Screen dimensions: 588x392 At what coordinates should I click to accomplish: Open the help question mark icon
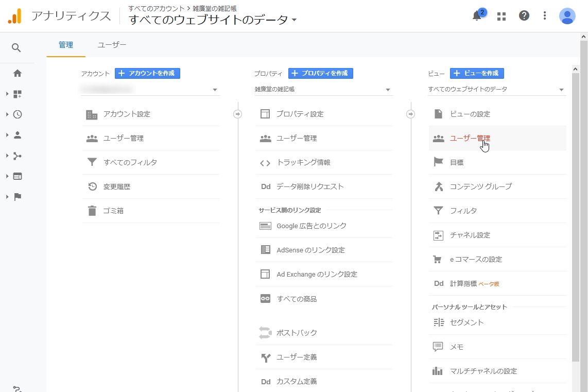[524, 16]
